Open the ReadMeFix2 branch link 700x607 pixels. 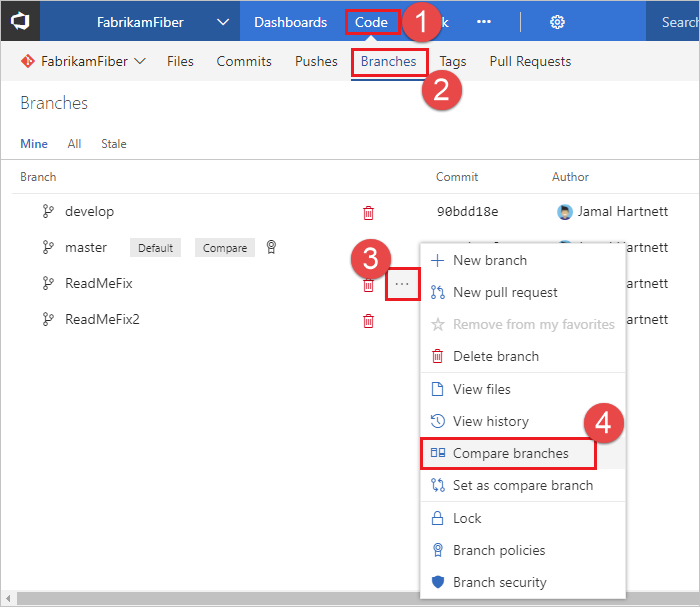[x=102, y=319]
